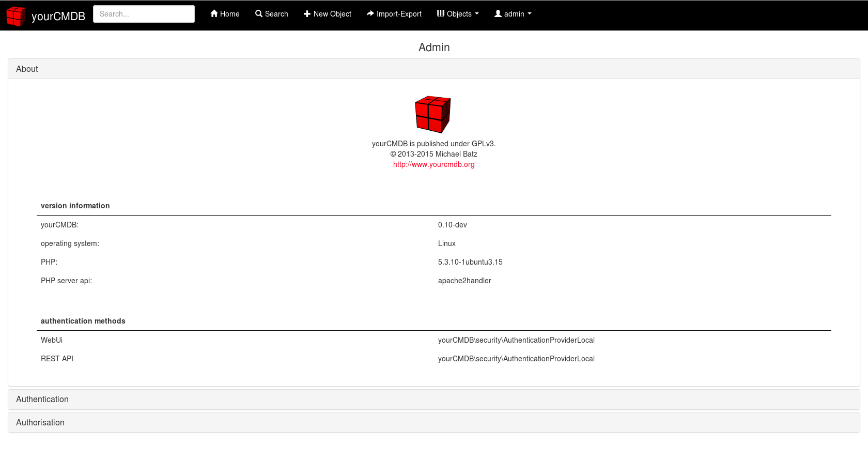Open the admin account dropdown
868x475 pixels.
click(x=513, y=14)
